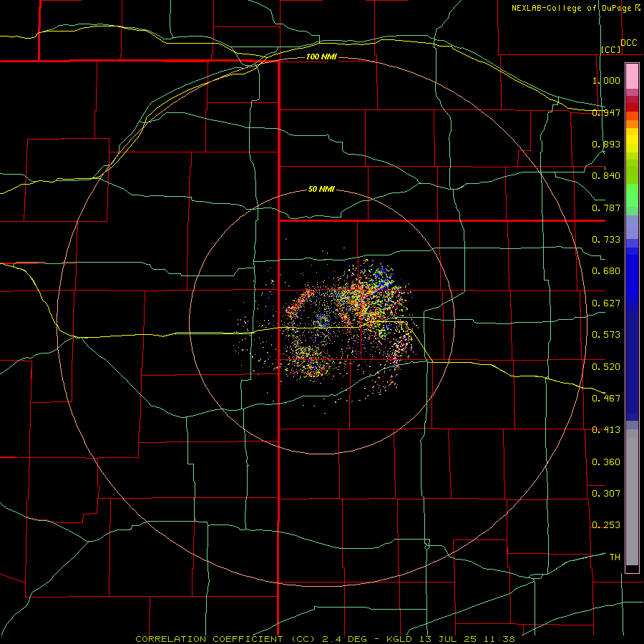Click the 0.947 scale value
644x644 pixels.
(606, 112)
